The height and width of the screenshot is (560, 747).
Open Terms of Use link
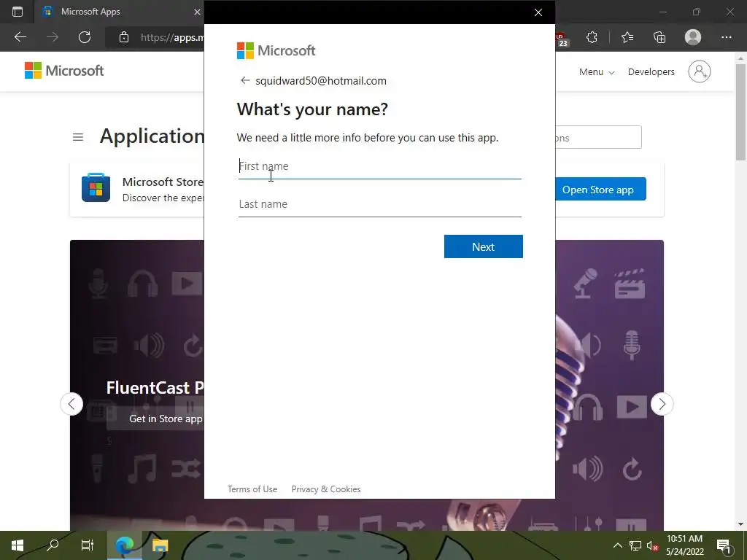click(x=252, y=489)
